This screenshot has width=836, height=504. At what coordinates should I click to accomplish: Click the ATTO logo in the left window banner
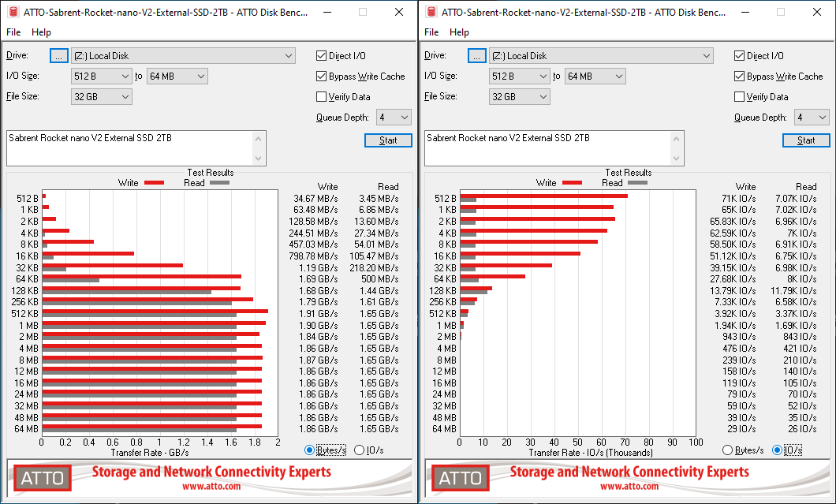tap(43, 478)
